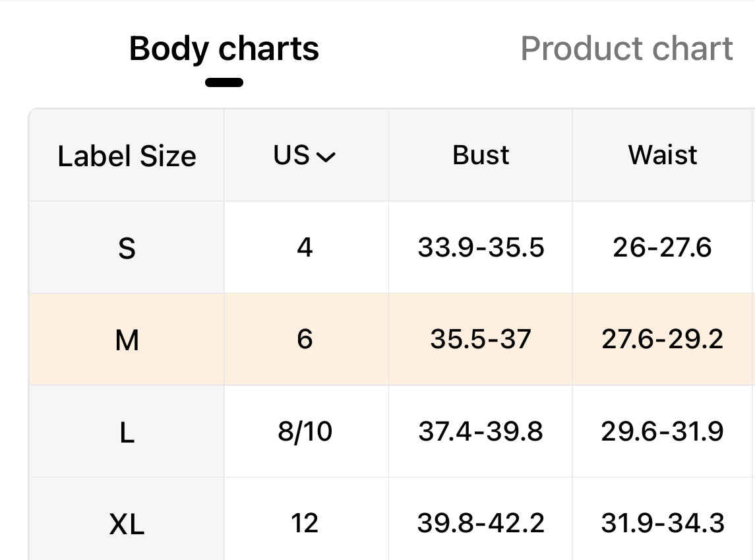
Task: Click bust measurement 33.9-35.5
Action: [x=481, y=248]
